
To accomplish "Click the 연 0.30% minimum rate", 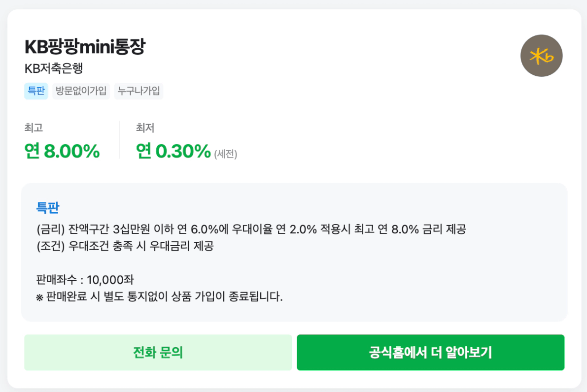I will (173, 151).
